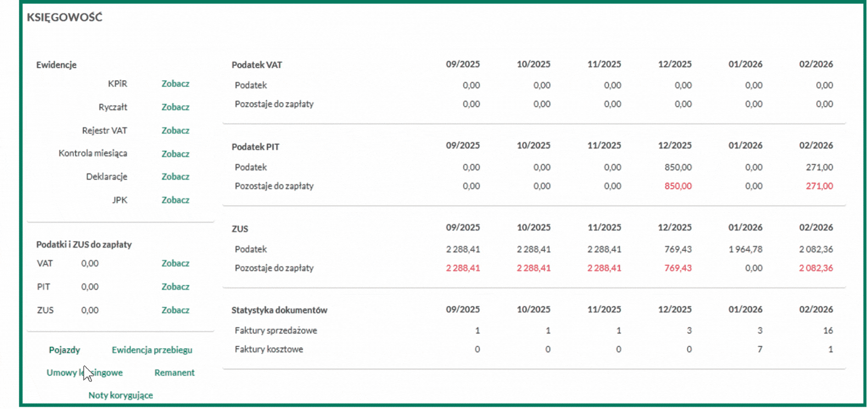Screen dimensions: 868x409
Task: Click the 09/2025 column in Statystyka dokumentów
Action: pos(463,310)
